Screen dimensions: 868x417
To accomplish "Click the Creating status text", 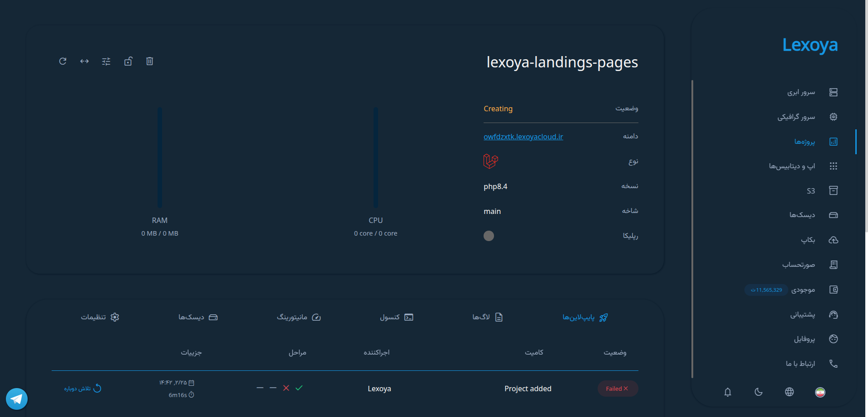I will [498, 109].
